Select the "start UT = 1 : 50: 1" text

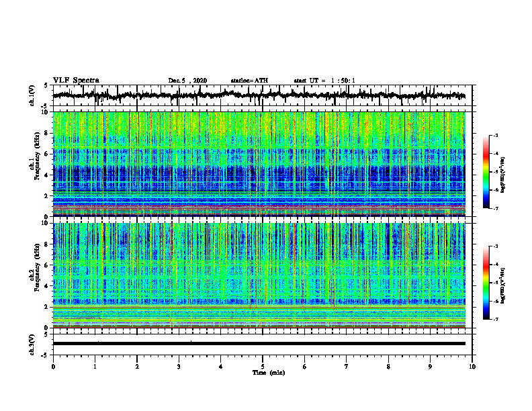pos(324,81)
